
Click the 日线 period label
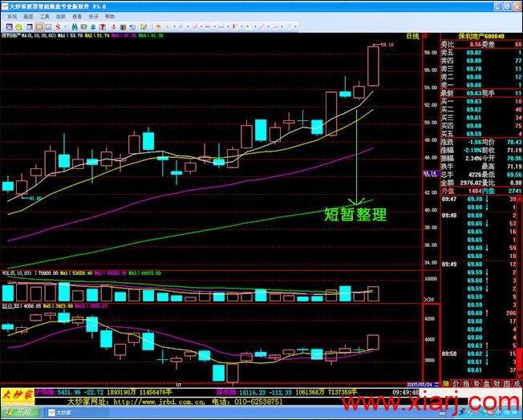[x=412, y=36]
